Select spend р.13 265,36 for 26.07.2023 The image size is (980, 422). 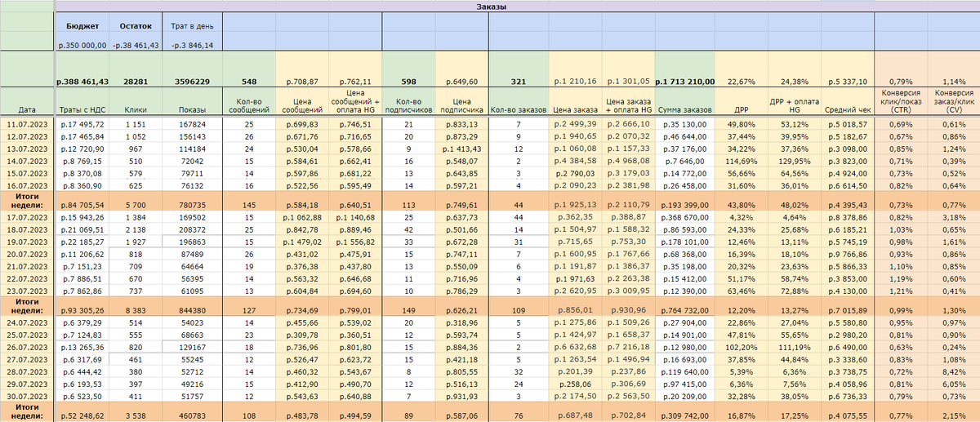81,349
